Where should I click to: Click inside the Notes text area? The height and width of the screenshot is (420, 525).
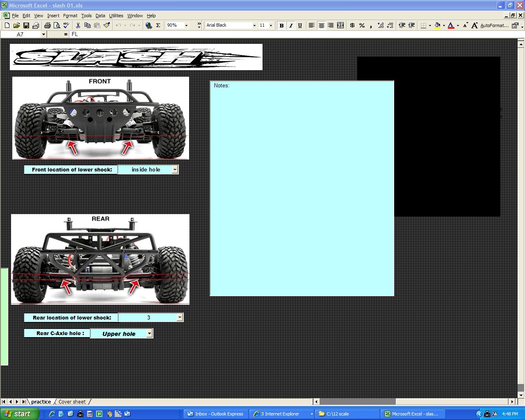coord(302,189)
